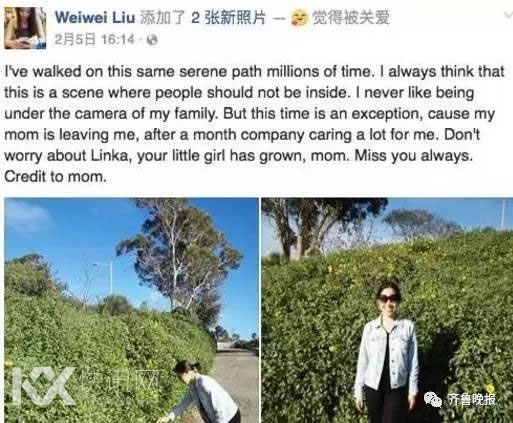Click the sunglasses on the woman's face
The width and height of the screenshot is (513, 423).
coord(389,298)
